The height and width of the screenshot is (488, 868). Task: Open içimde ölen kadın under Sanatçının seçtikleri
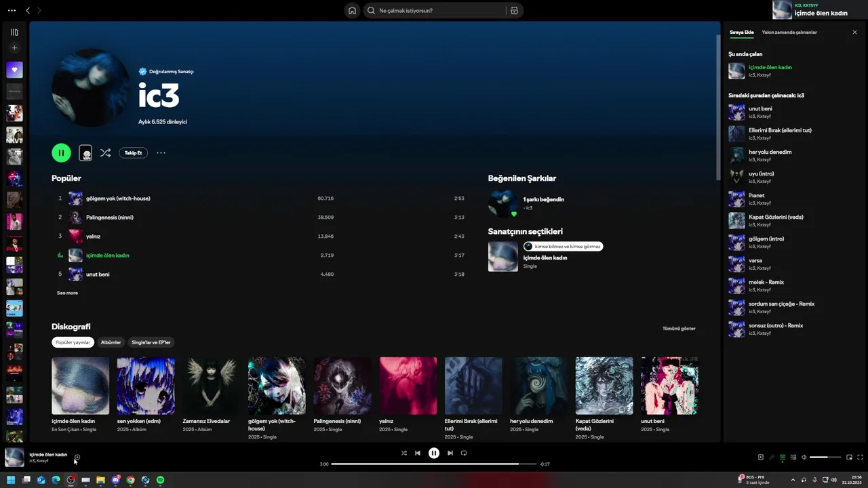545,258
